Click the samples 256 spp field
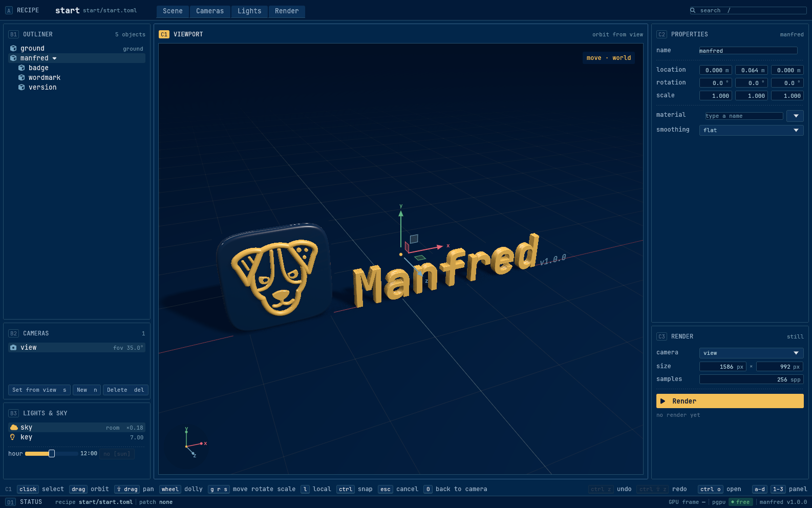This screenshot has width=812, height=508. pos(751,379)
